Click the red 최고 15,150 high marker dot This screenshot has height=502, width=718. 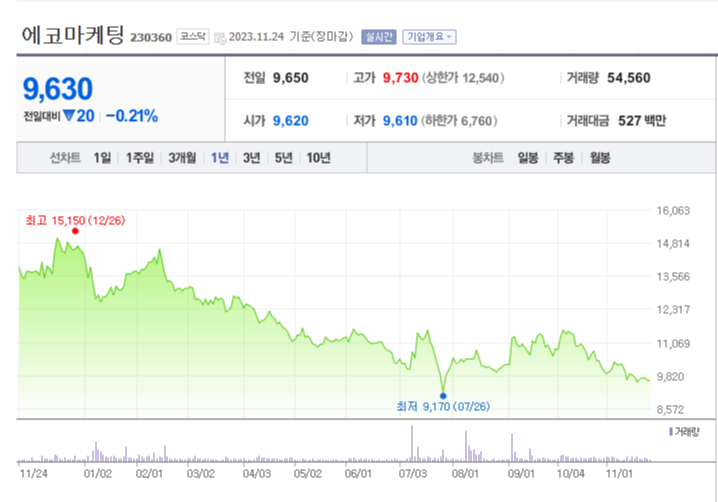coord(75,231)
